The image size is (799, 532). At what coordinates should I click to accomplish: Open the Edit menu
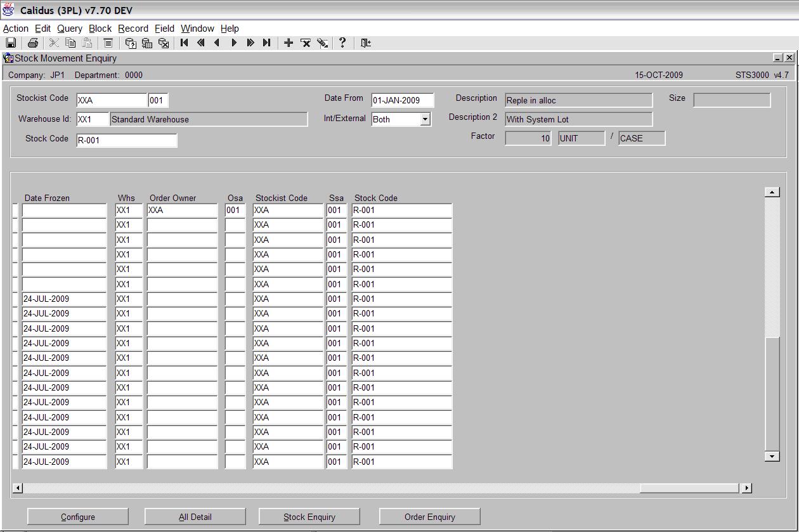(42, 29)
